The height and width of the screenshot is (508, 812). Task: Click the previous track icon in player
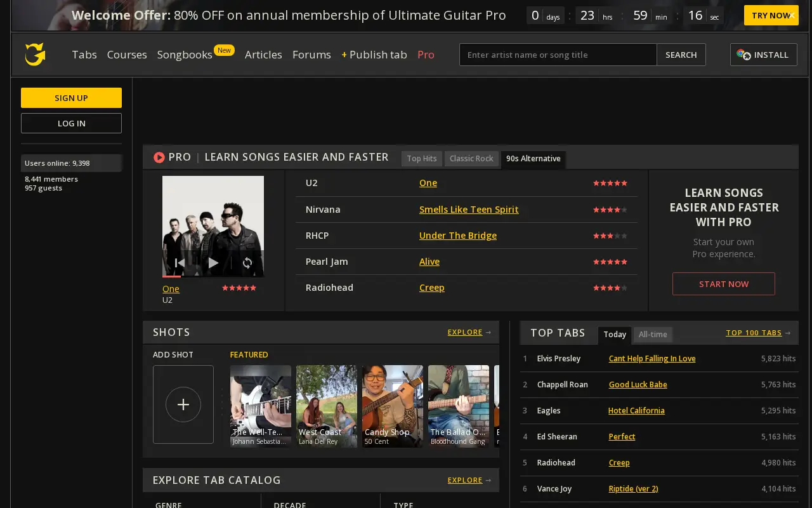click(180, 262)
